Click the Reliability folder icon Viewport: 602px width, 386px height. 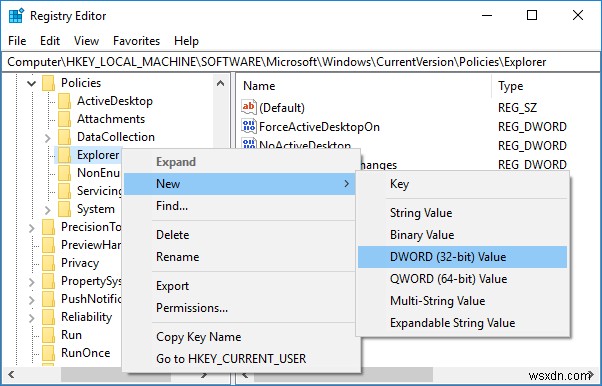(49, 317)
